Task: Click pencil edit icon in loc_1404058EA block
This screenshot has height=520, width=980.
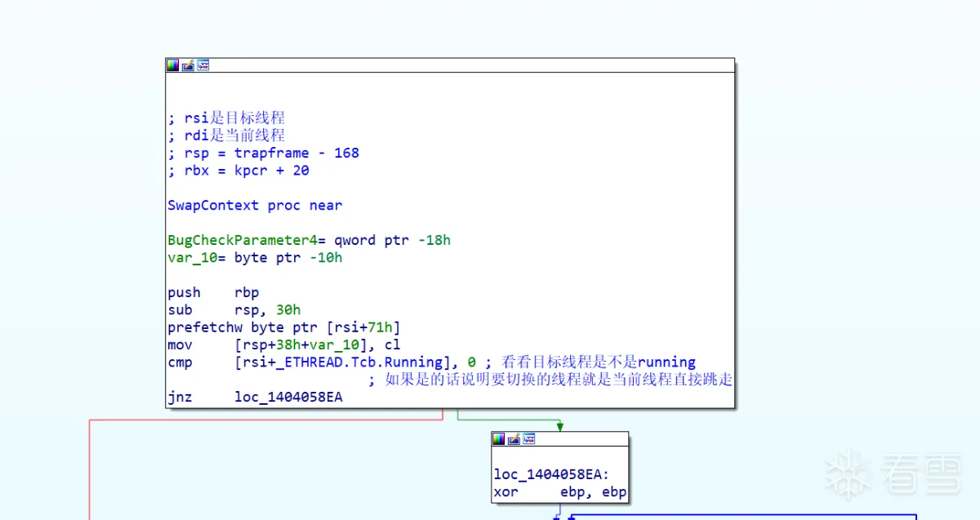Action: [514, 439]
